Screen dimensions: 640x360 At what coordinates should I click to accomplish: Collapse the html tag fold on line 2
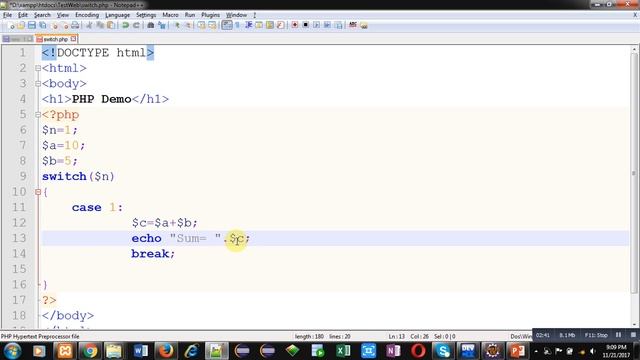[38, 68]
